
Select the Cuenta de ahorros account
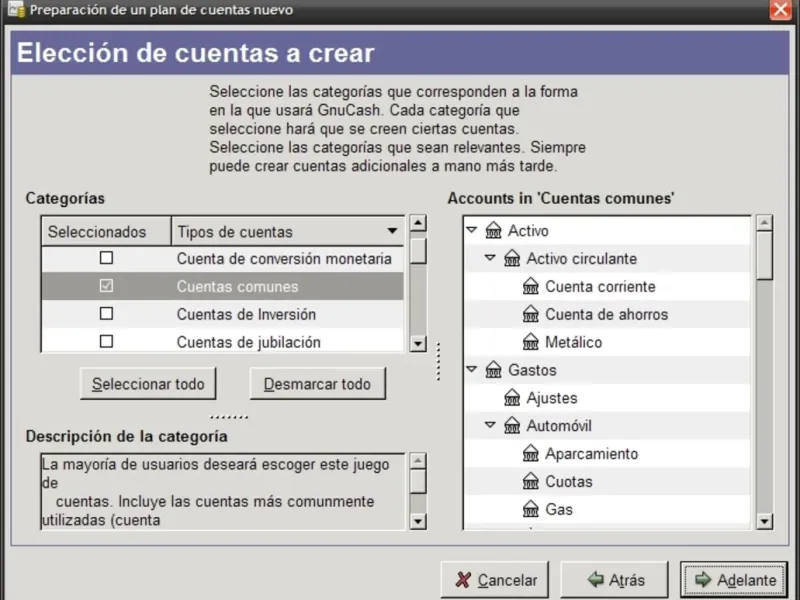607,314
